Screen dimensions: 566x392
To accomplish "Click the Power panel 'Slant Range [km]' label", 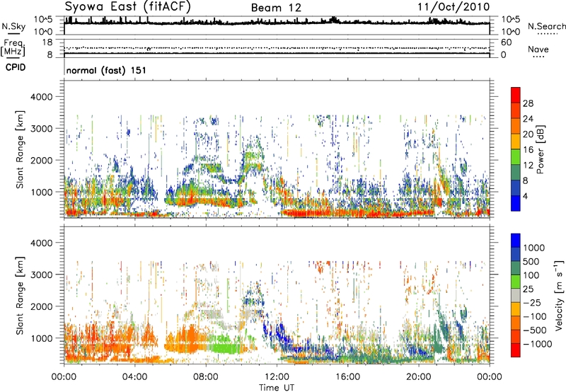I will 20,149.
